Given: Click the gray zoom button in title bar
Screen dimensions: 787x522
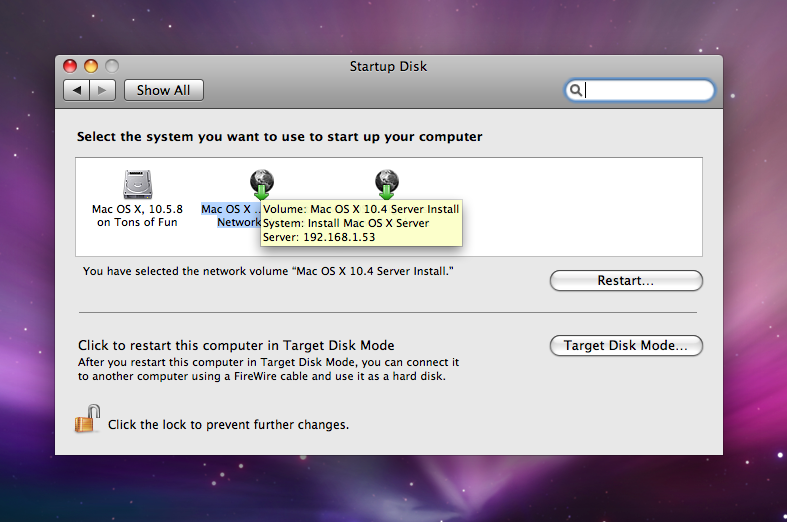Looking at the screenshot, I should [x=112, y=66].
